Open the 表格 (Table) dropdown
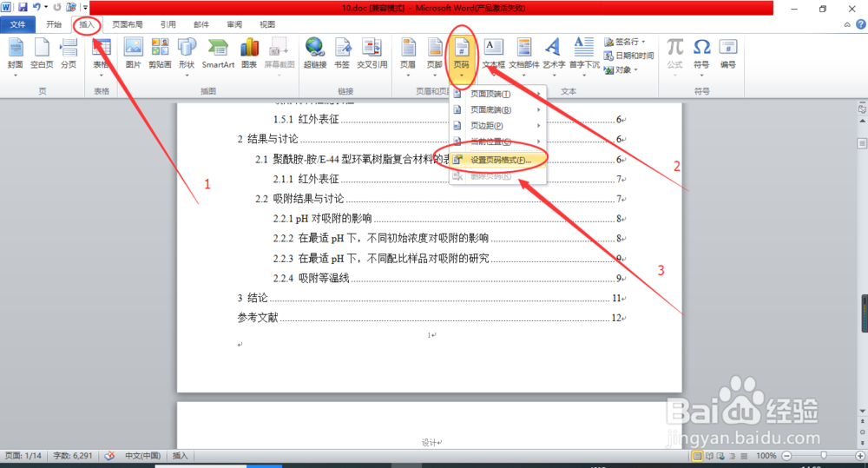Viewport: 868px width, 468px height. pyautogui.click(x=102, y=56)
